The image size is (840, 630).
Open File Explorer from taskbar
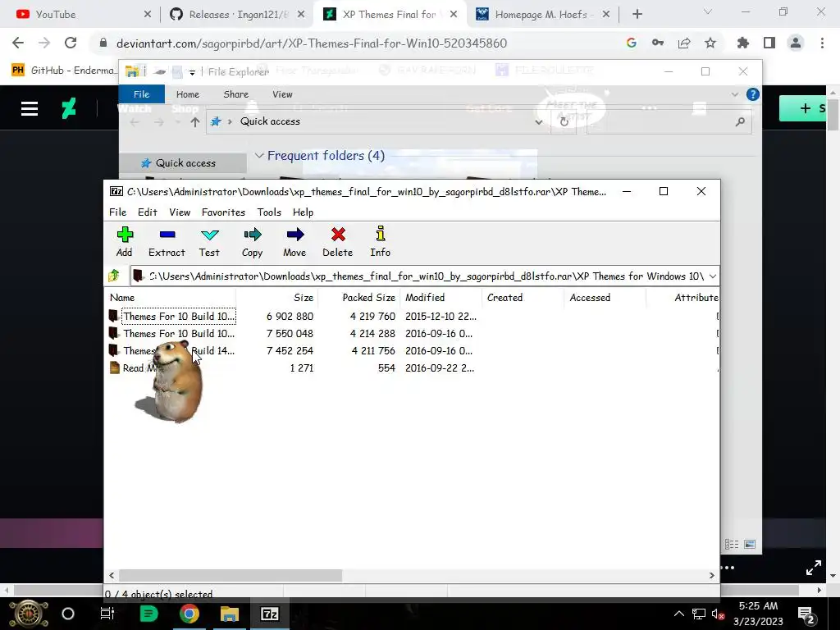[230, 614]
